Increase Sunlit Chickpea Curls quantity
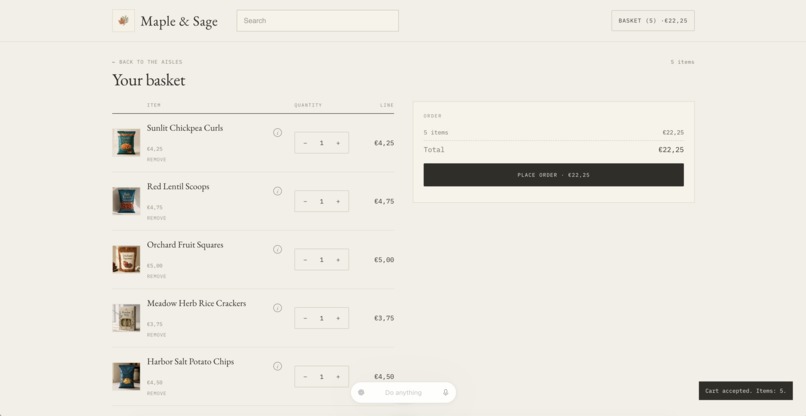 click(338, 143)
